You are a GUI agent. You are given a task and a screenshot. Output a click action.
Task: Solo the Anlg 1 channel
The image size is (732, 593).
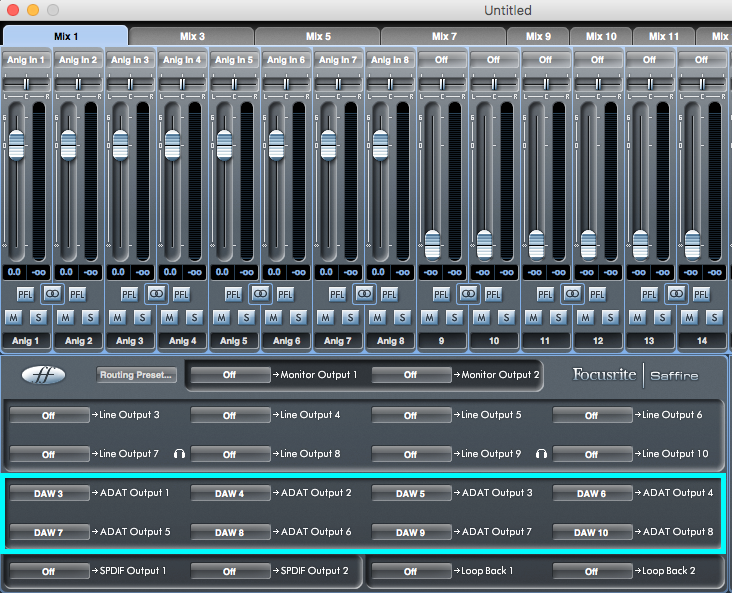pyautogui.click(x=38, y=318)
